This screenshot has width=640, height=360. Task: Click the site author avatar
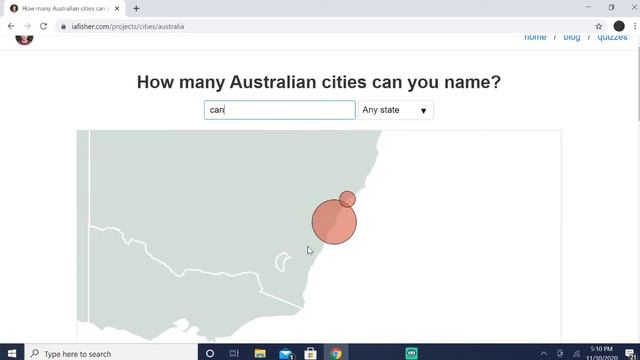[24, 39]
